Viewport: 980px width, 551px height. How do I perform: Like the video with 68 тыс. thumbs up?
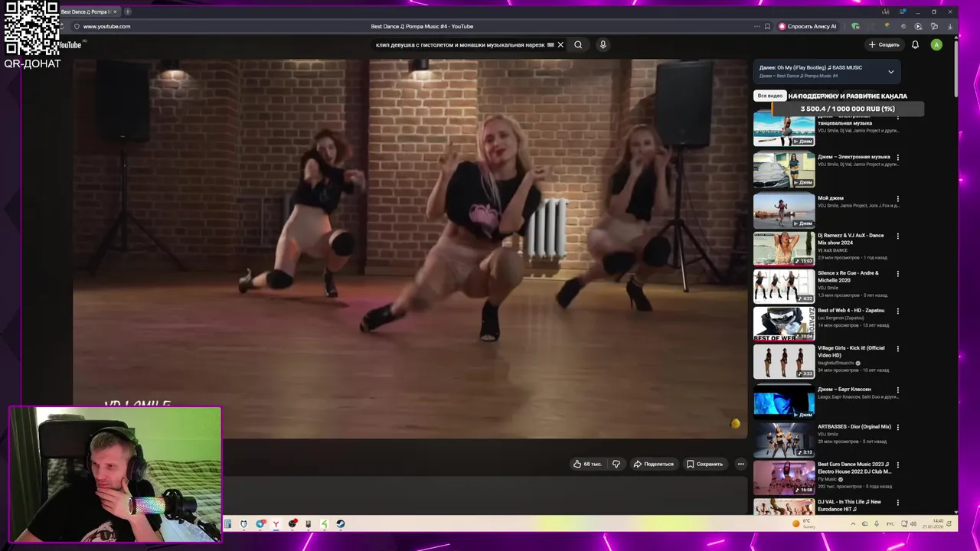(x=587, y=464)
